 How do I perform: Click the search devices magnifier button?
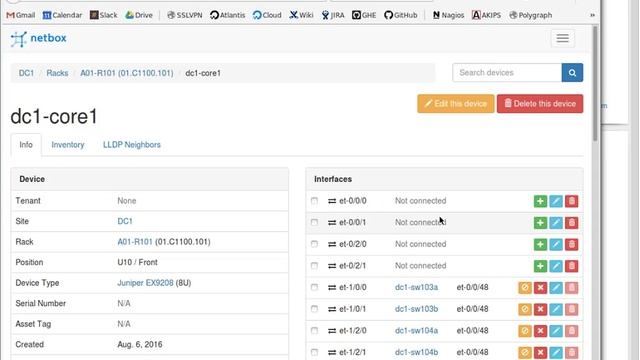click(x=572, y=73)
